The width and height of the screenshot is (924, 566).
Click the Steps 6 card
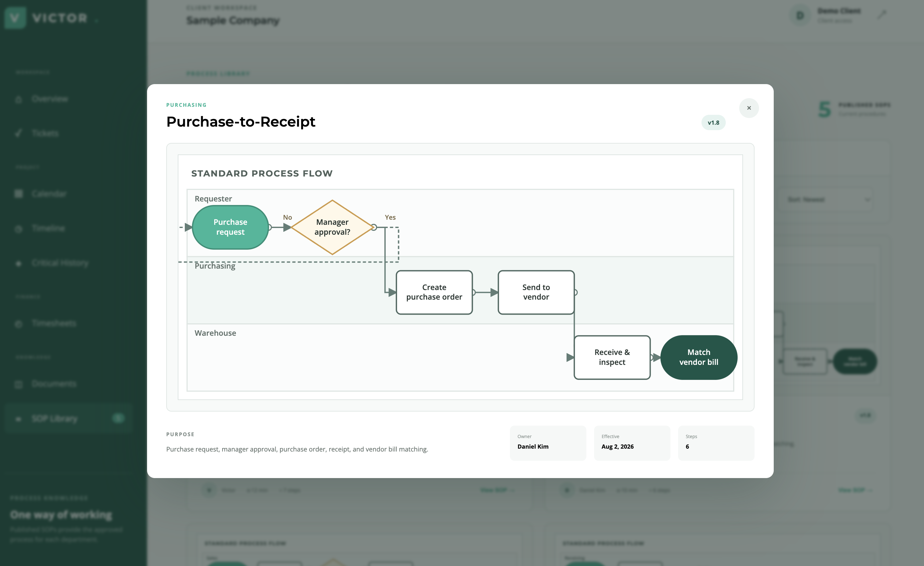pos(716,443)
